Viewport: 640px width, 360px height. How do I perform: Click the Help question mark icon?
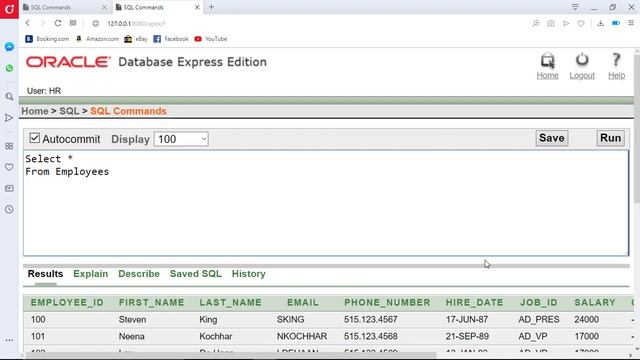click(616, 60)
